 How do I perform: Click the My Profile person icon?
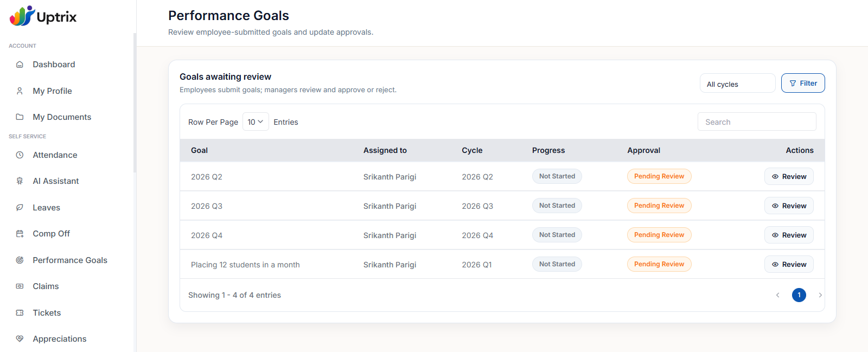20,91
